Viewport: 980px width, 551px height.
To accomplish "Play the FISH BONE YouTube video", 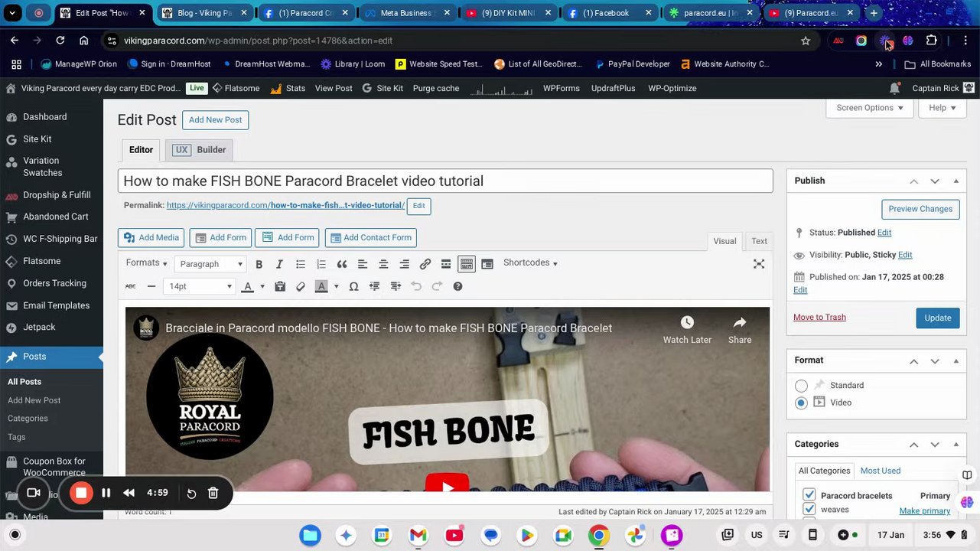I will pyautogui.click(x=447, y=484).
